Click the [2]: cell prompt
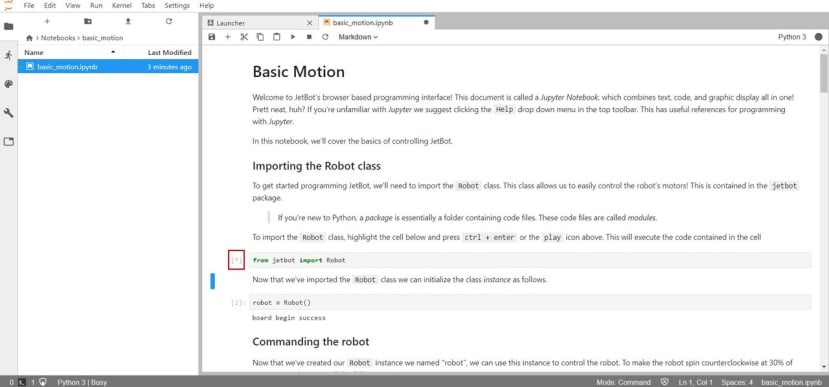The image size is (829, 387). (x=238, y=303)
